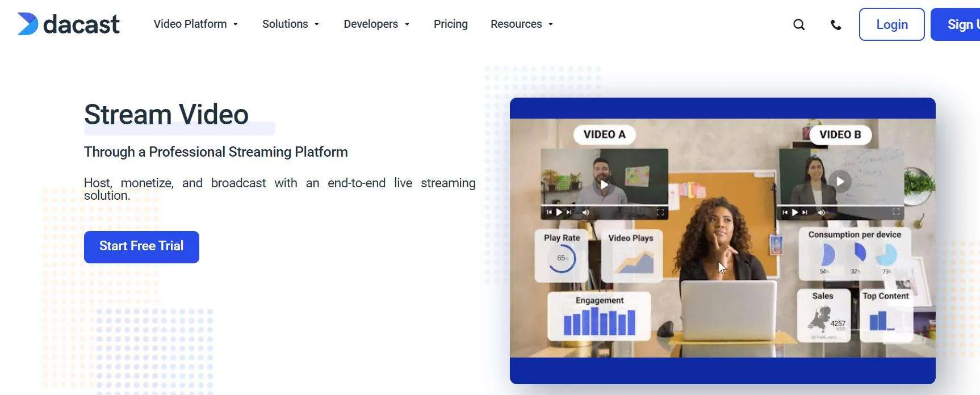This screenshot has height=395, width=980.
Task: Click the phone contact icon
Action: coord(836,24)
